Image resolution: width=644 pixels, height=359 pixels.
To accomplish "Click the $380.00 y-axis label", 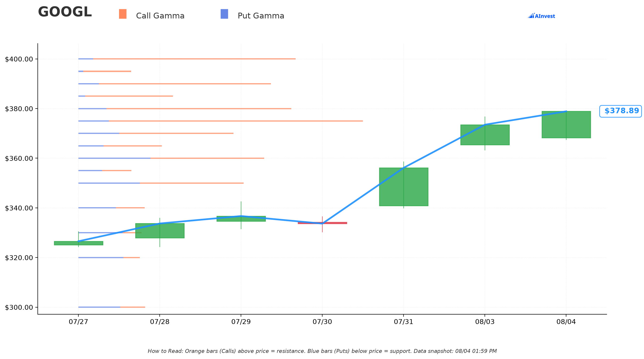I will 19,109.
